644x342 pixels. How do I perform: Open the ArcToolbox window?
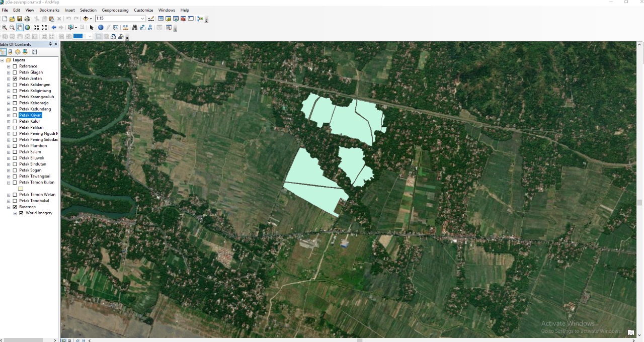click(183, 19)
